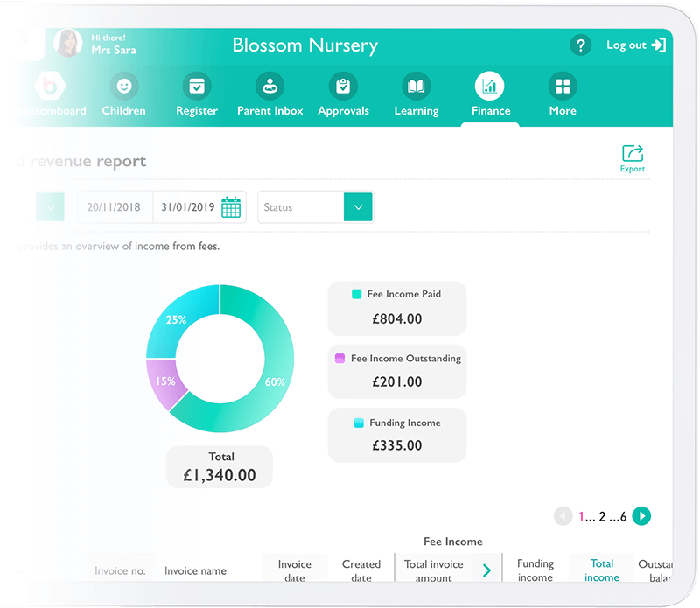Viewport: 700px width, 608px height.
Task: Open the date range calendar picker
Action: [230, 206]
